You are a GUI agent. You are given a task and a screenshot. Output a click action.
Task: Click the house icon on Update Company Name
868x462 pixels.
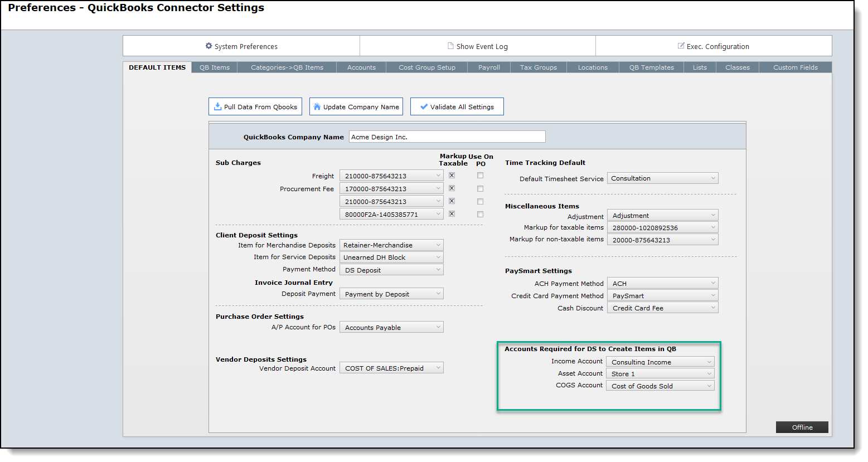(317, 106)
